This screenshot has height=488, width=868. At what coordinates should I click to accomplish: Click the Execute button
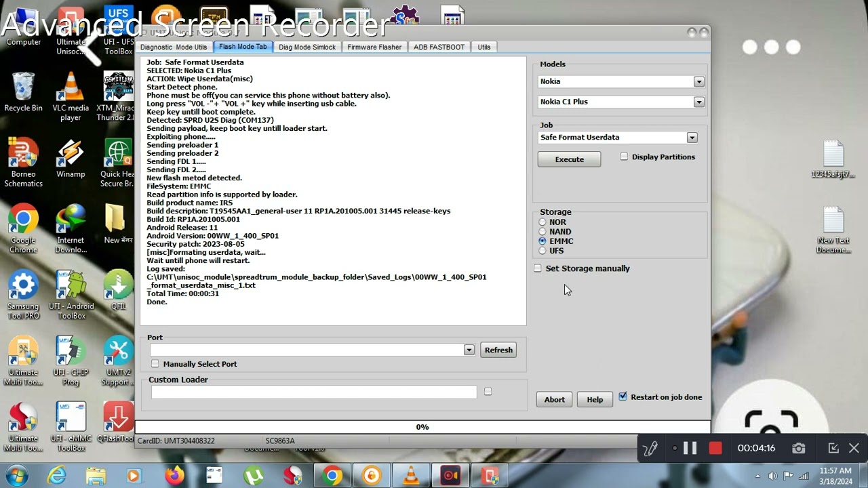point(569,159)
